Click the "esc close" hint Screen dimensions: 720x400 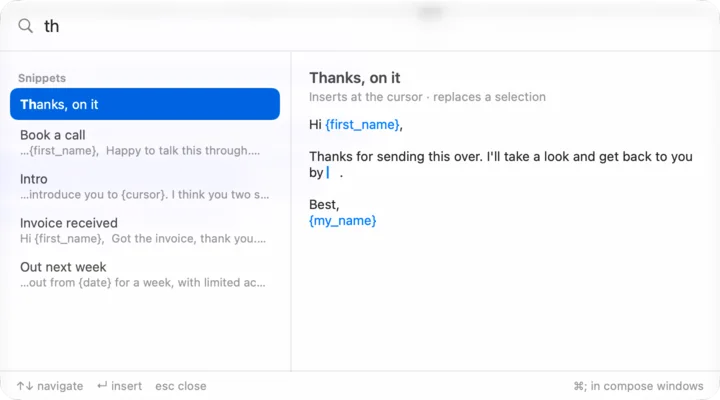click(180, 386)
